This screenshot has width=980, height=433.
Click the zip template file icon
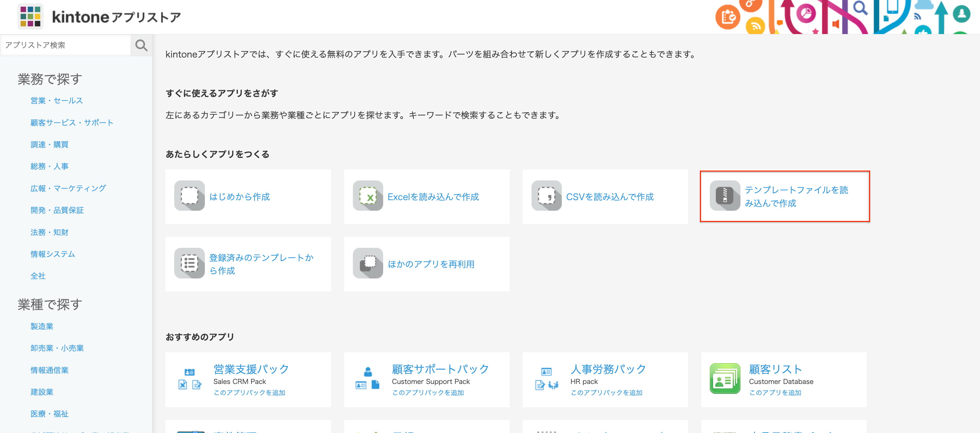click(x=725, y=197)
